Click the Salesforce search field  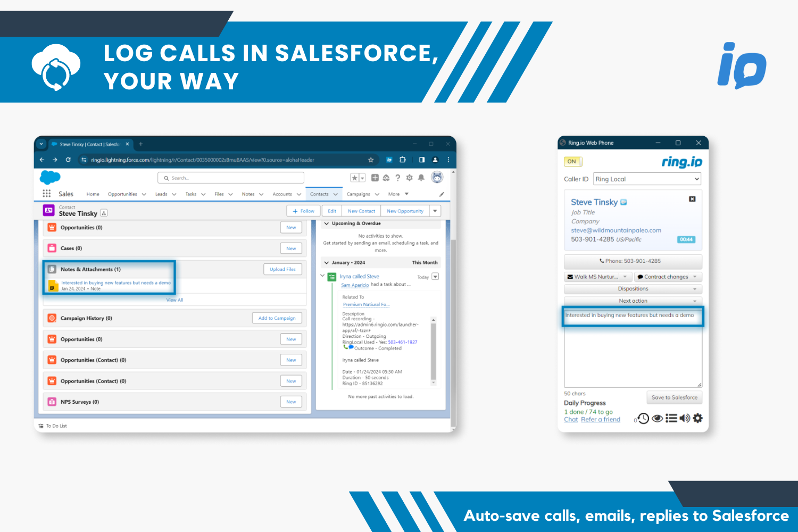(x=231, y=178)
